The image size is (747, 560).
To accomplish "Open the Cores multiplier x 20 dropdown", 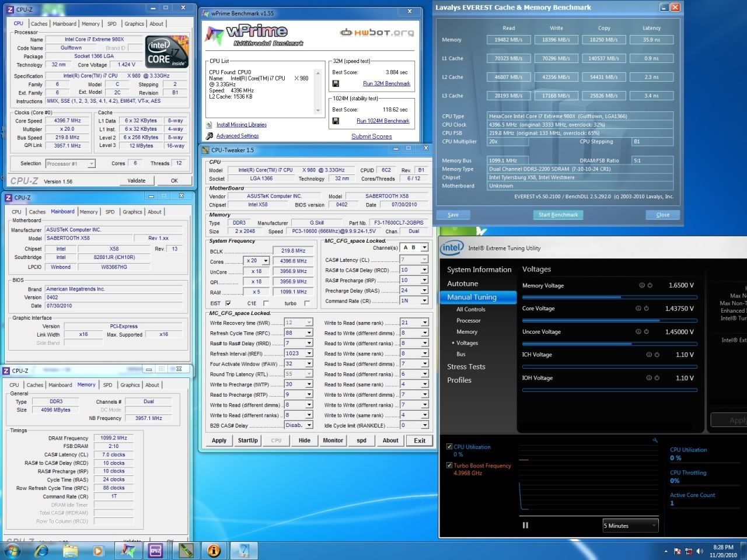I will point(266,261).
